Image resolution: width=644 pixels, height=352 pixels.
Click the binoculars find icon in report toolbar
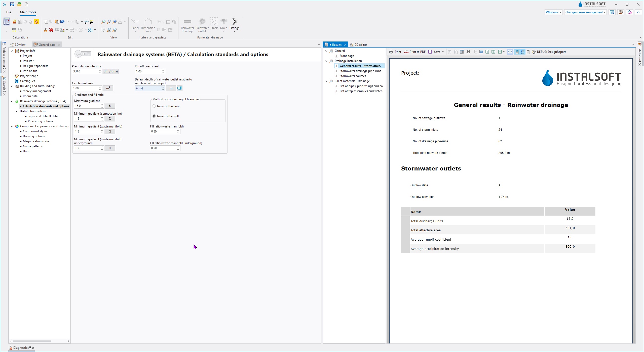[468, 52]
